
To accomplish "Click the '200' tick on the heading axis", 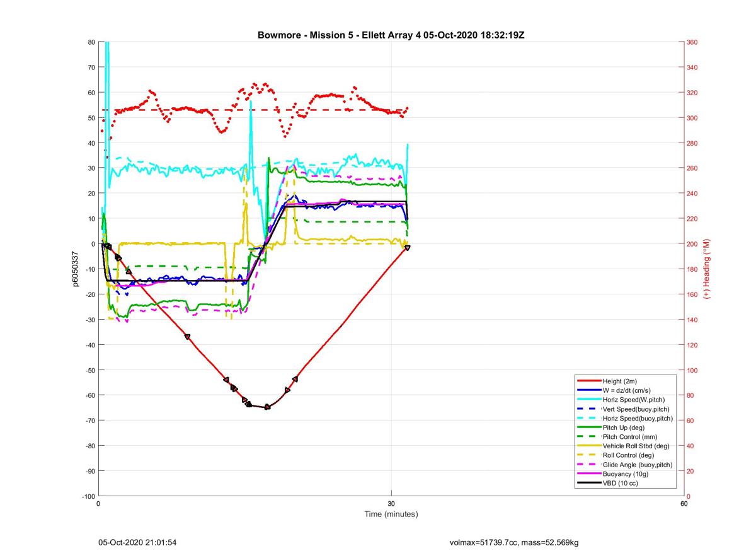I will (692, 244).
